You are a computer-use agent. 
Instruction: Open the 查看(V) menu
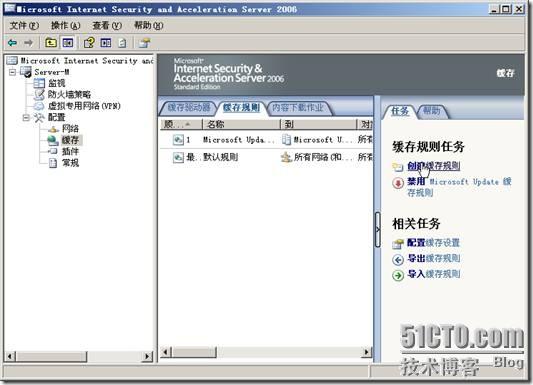tap(107, 25)
